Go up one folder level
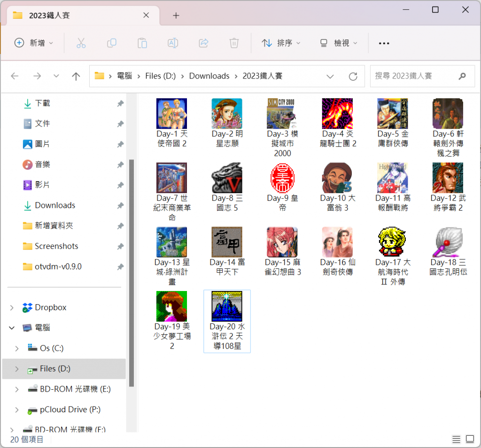 (x=76, y=76)
